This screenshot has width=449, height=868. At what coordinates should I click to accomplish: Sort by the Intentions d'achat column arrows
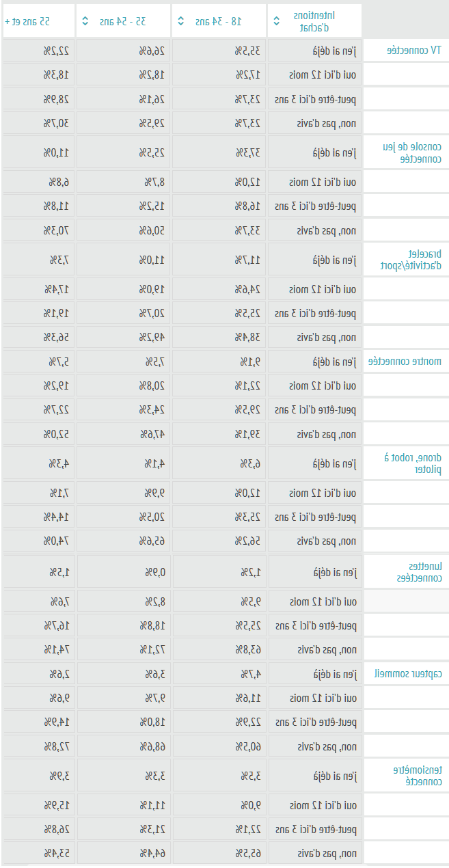(x=275, y=21)
